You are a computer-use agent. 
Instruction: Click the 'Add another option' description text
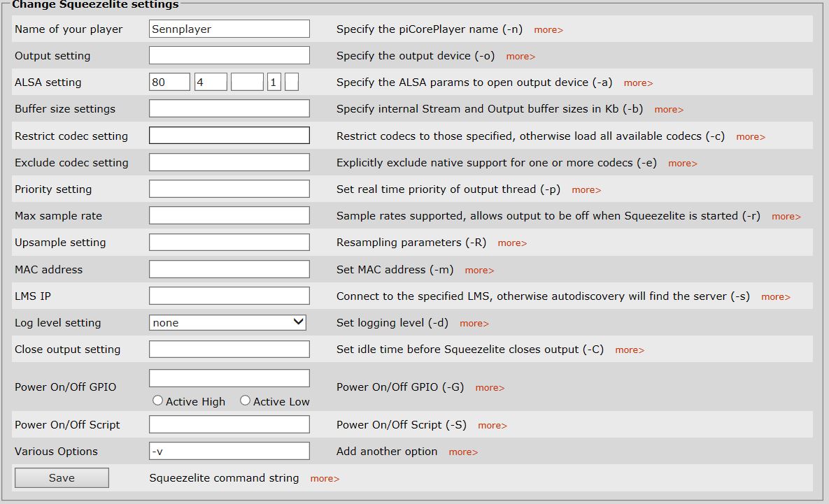(387, 451)
